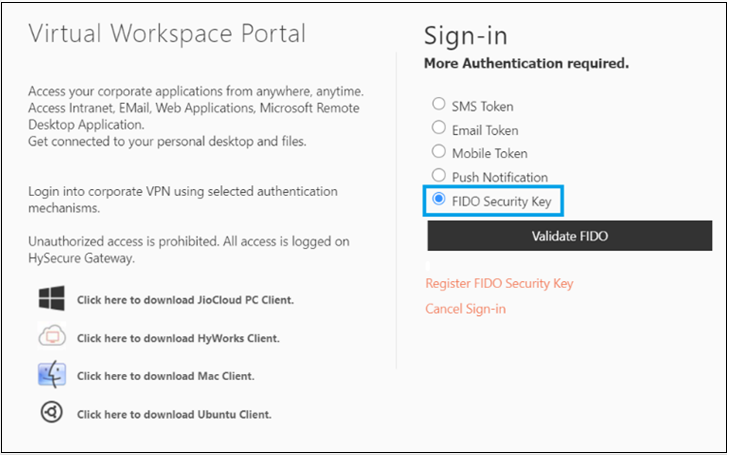Select the FIDO Security Key radio button

click(439, 199)
